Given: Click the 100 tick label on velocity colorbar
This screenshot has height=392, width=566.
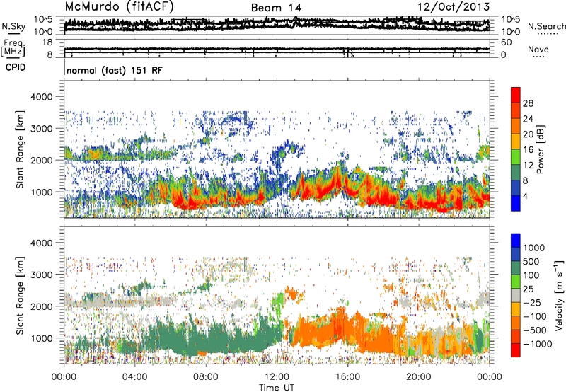Looking at the screenshot, I should [531, 275].
